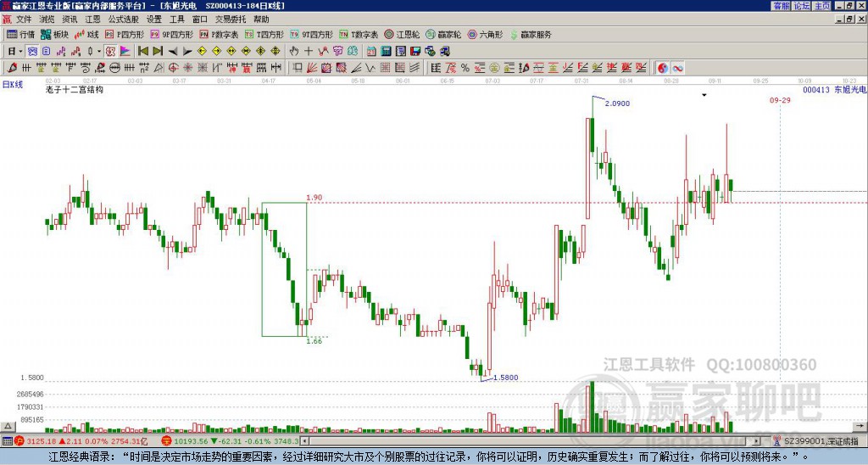The height and width of the screenshot is (465, 868).
Task: Click the 1.5800 low price label on chart
Action: click(505, 378)
